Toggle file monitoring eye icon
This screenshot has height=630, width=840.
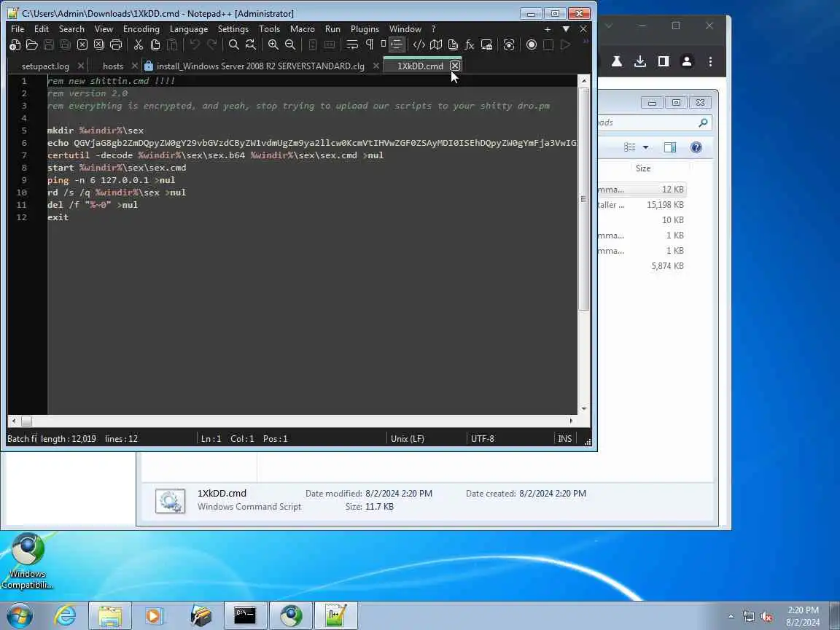click(509, 45)
